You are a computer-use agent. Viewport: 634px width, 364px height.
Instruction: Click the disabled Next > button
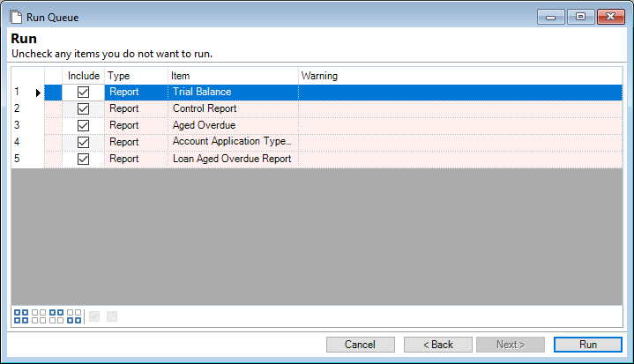pyautogui.click(x=511, y=345)
